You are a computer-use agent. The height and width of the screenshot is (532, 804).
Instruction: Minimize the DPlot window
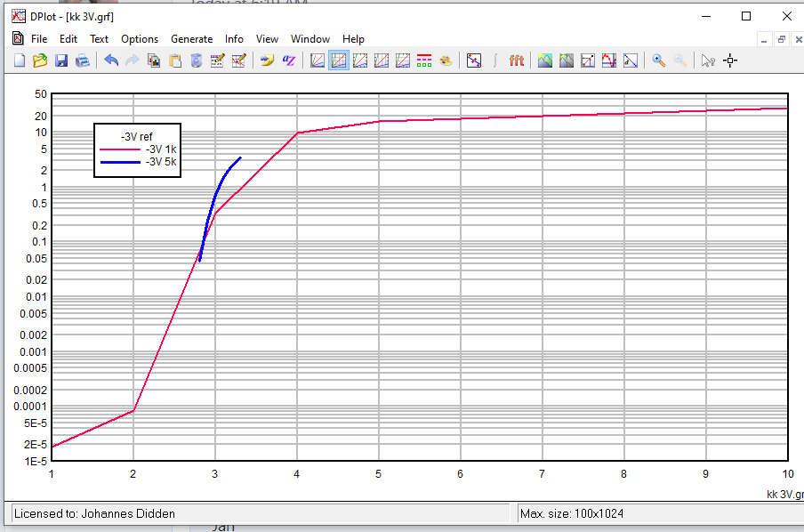[x=706, y=16]
